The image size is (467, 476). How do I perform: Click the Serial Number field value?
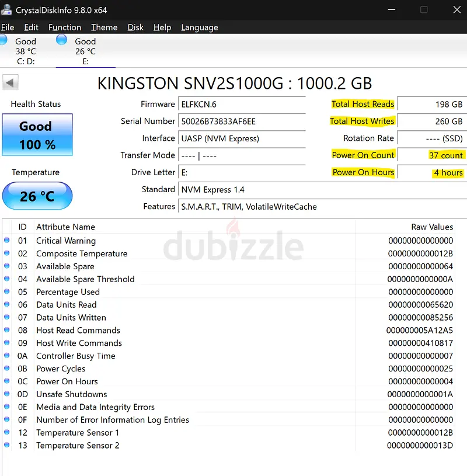(x=242, y=121)
